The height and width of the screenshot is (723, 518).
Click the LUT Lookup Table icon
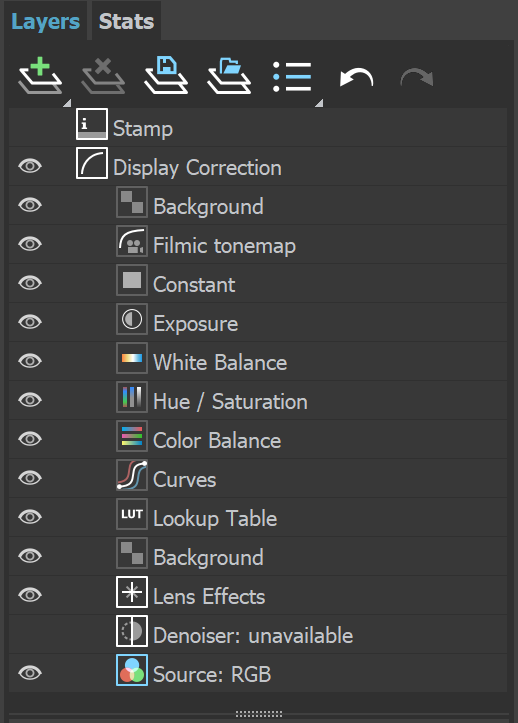(x=132, y=514)
